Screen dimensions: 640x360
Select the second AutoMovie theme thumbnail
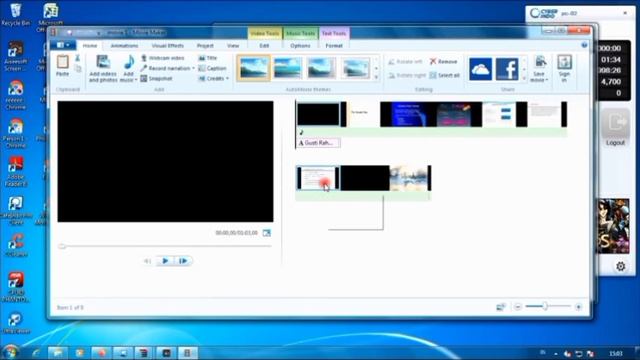pyautogui.click(x=287, y=68)
